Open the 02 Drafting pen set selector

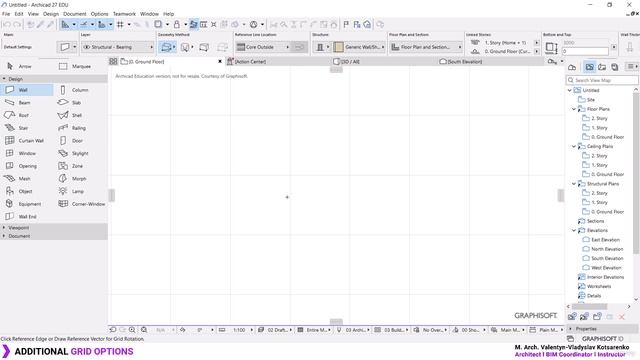click(x=274, y=330)
